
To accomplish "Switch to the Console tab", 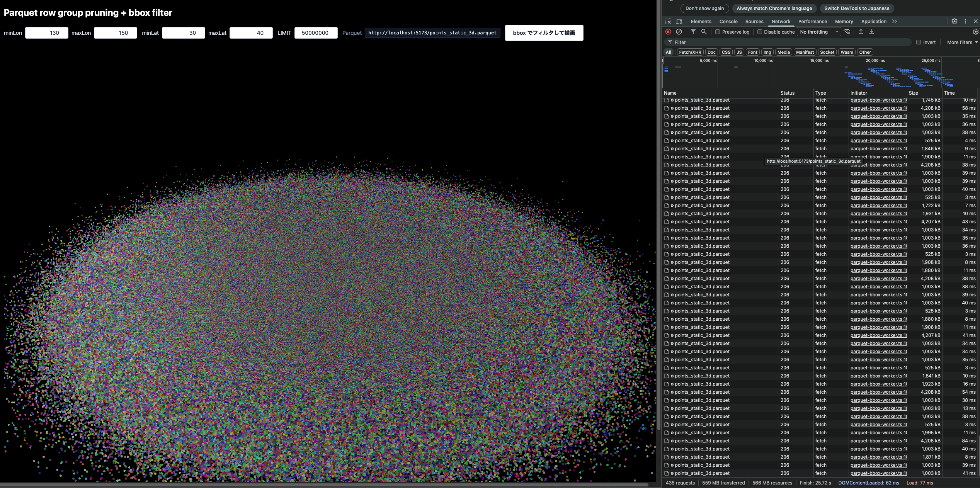I will point(728,22).
